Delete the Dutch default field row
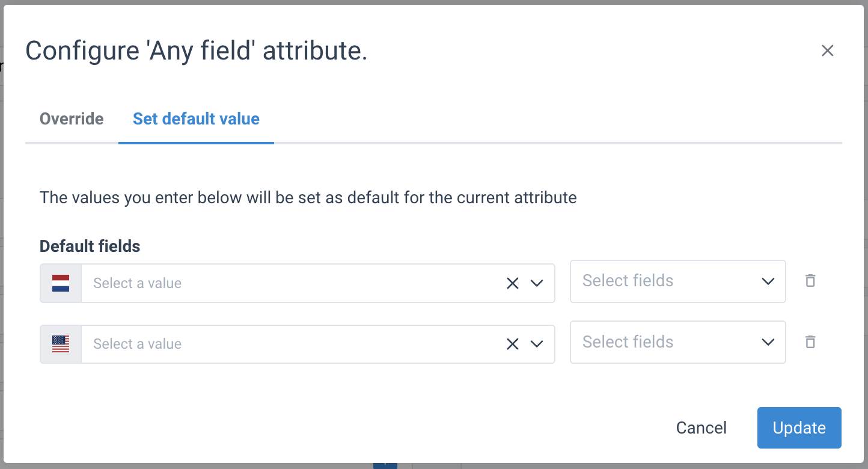Viewport: 868px width, 469px height. (810, 281)
